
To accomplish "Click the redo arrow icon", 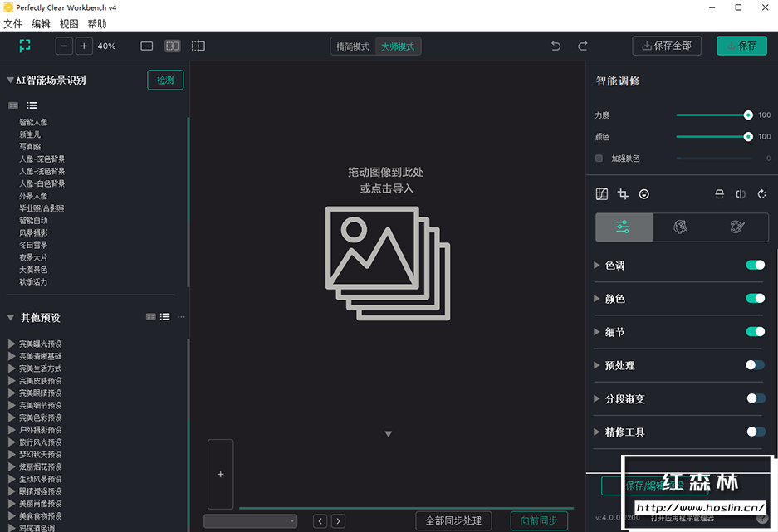I will pyautogui.click(x=583, y=46).
